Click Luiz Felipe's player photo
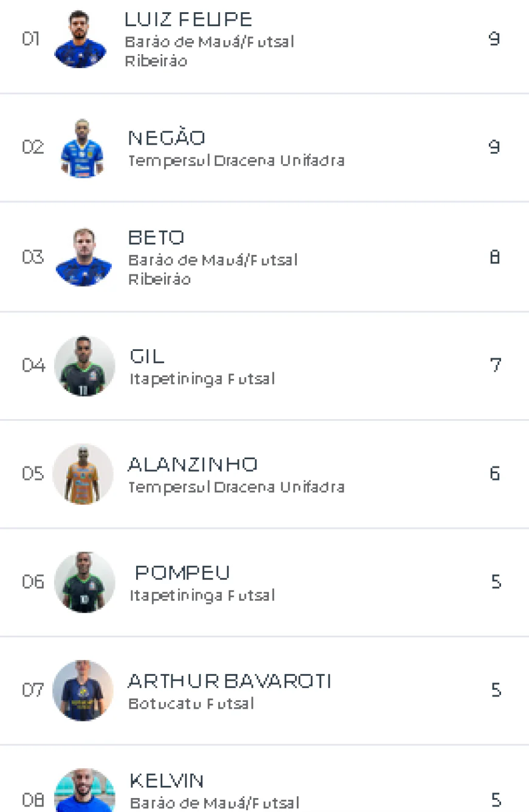The height and width of the screenshot is (812, 529). click(80, 40)
